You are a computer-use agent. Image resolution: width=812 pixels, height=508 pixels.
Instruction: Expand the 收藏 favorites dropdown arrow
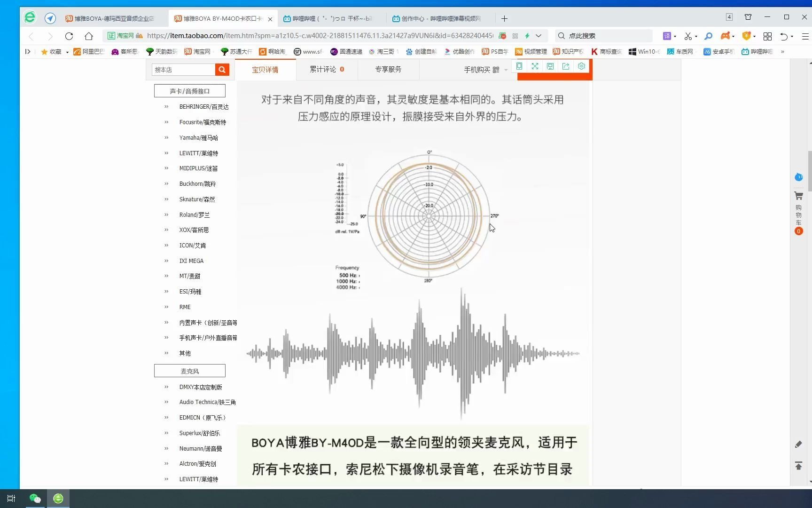pos(67,52)
